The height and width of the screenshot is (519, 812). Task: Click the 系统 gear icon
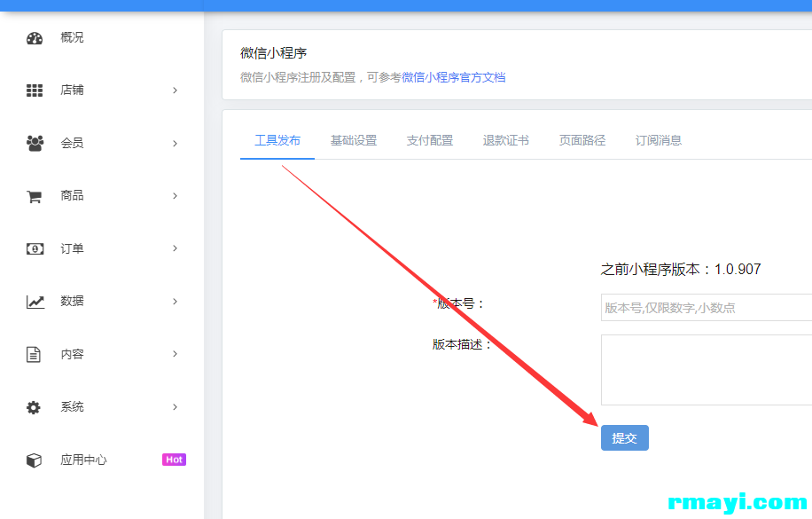pyautogui.click(x=34, y=407)
